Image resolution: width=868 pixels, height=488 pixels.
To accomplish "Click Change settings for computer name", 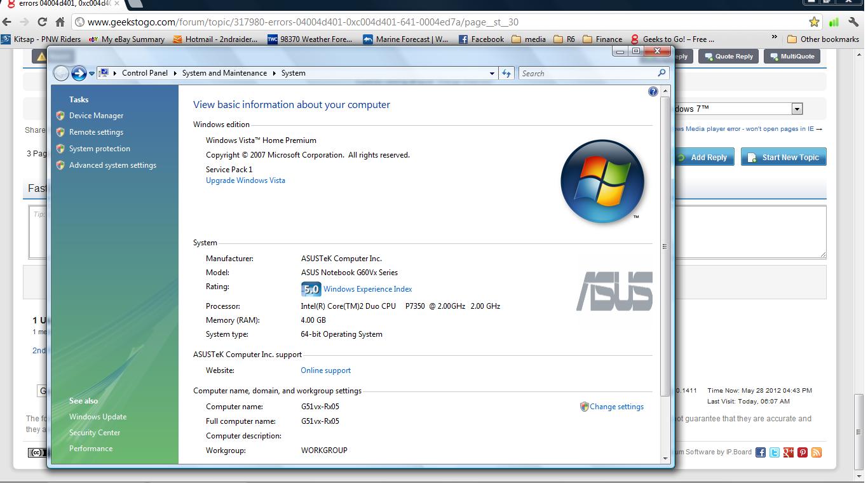I will [616, 407].
